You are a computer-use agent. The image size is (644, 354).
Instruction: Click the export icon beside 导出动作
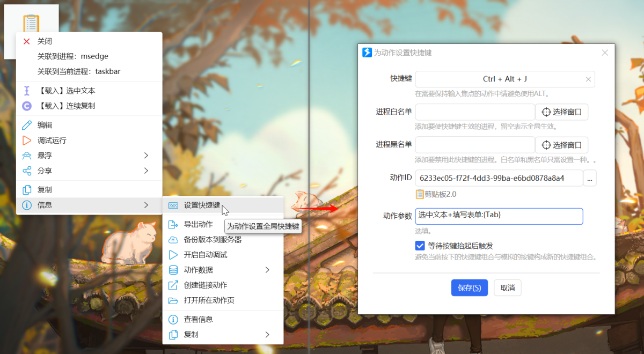[x=173, y=224]
